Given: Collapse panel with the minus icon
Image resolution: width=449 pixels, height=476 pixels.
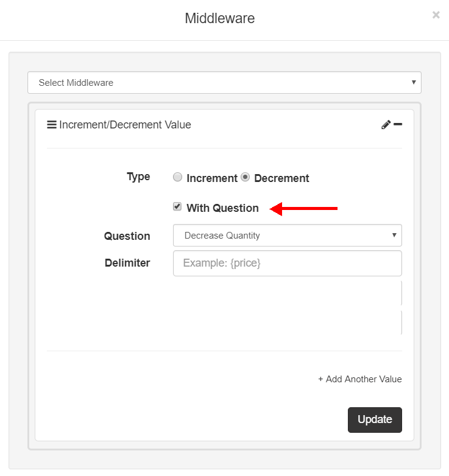Looking at the screenshot, I should (x=398, y=125).
